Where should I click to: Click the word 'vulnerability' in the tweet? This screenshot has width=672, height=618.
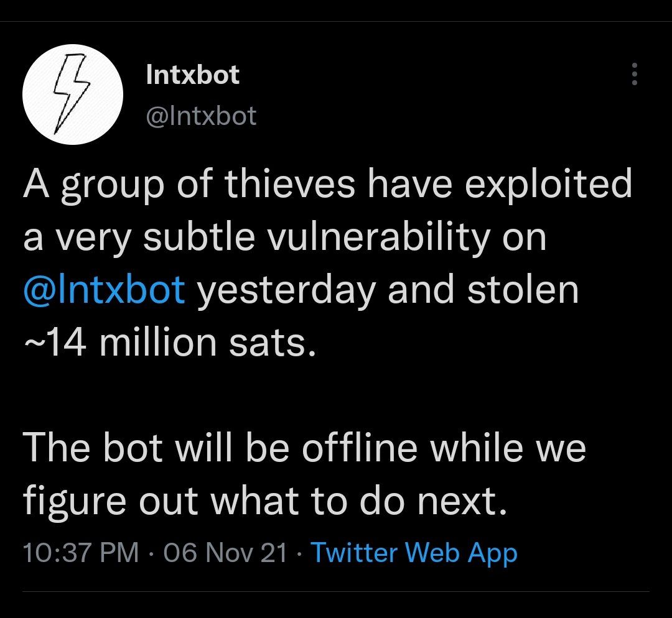[380, 238]
